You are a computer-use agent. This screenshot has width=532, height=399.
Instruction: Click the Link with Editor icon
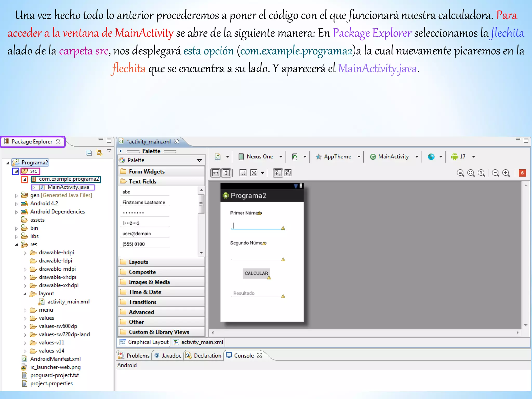(x=99, y=152)
